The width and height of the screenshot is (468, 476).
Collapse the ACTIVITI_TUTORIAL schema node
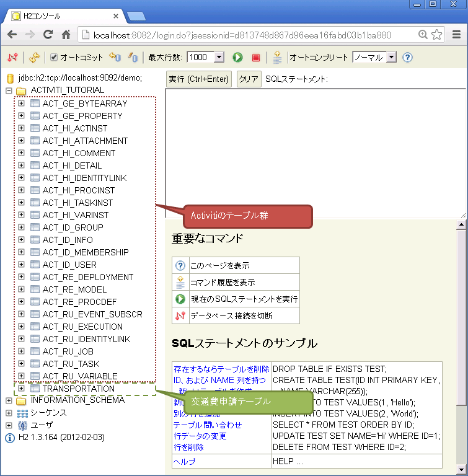[x=9, y=90]
